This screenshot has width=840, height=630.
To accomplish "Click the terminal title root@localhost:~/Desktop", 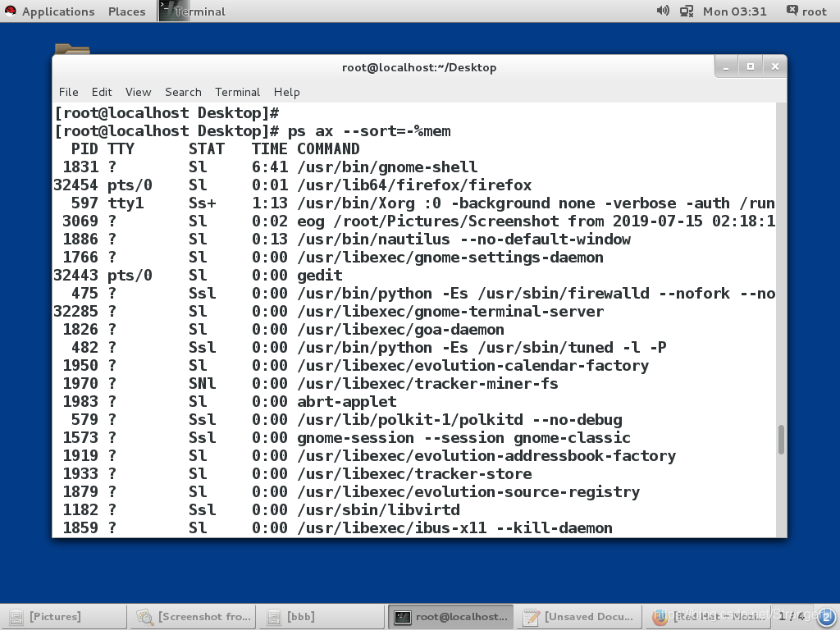I will click(x=419, y=67).
